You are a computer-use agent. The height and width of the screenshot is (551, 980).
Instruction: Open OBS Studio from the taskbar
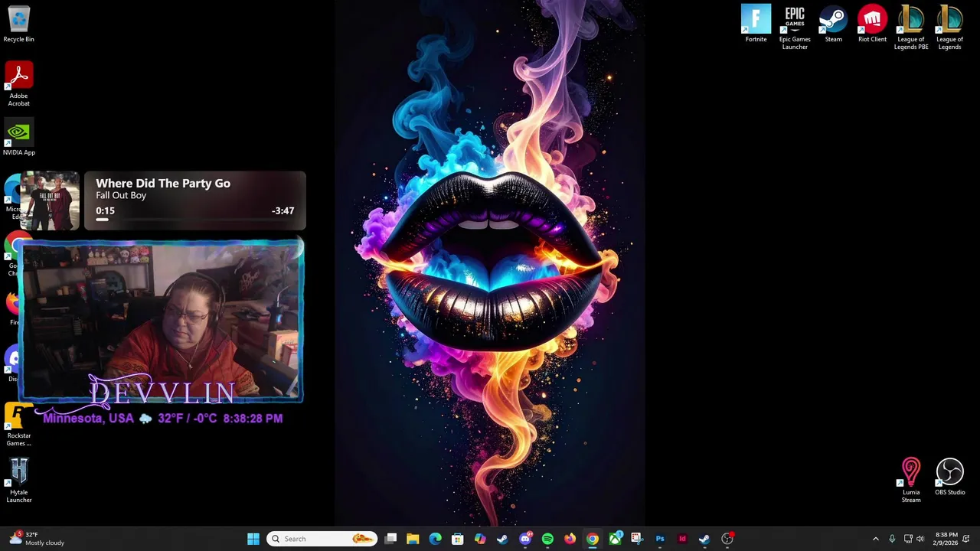point(727,539)
